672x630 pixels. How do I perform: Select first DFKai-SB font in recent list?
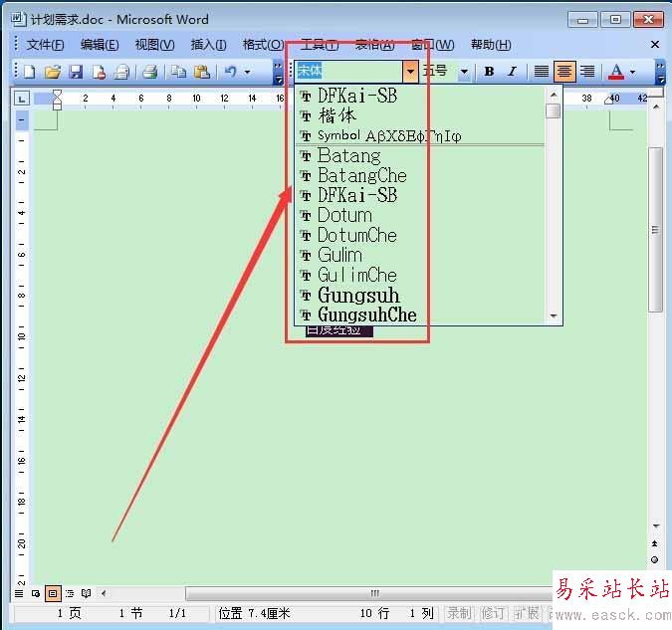coord(420,96)
